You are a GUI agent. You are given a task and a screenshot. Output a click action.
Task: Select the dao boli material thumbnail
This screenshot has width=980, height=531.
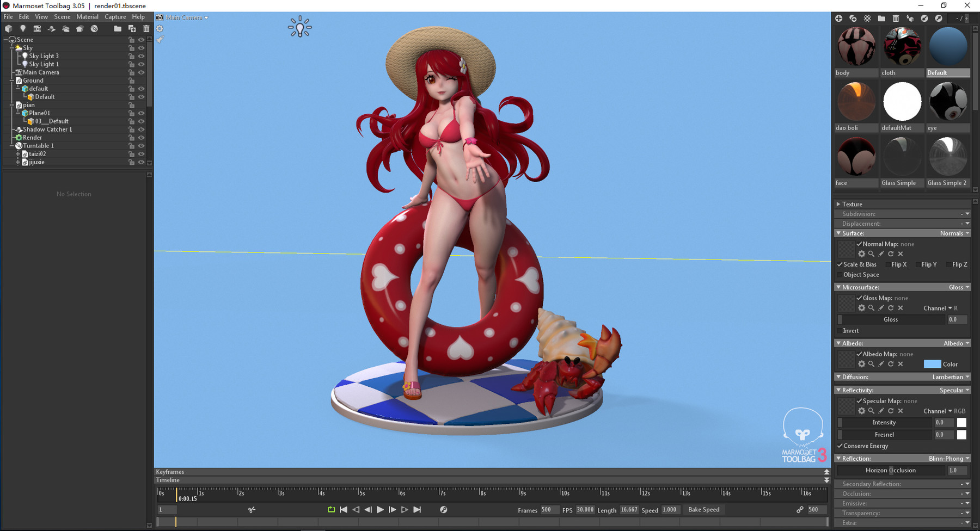tap(856, 102)
